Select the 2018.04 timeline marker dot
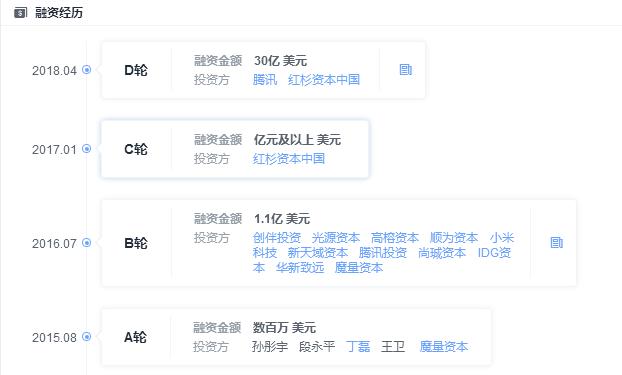The image size is (622, 375). tap(86, 70)
